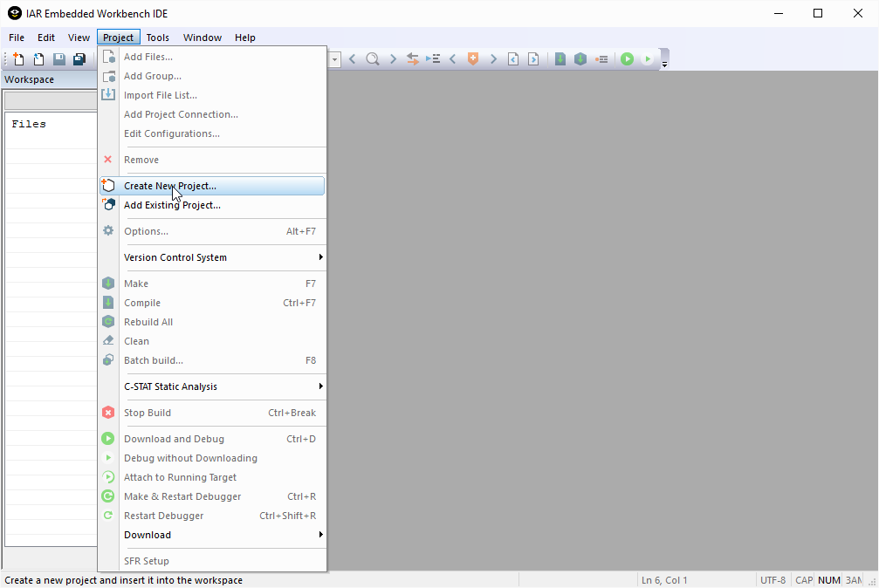Click the Import File List entry
Screen dimensions: 879x588
(x=212, y=95)
